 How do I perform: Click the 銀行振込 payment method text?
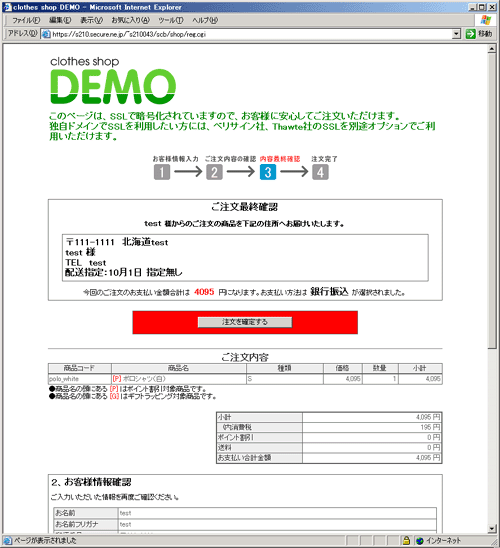329,291
